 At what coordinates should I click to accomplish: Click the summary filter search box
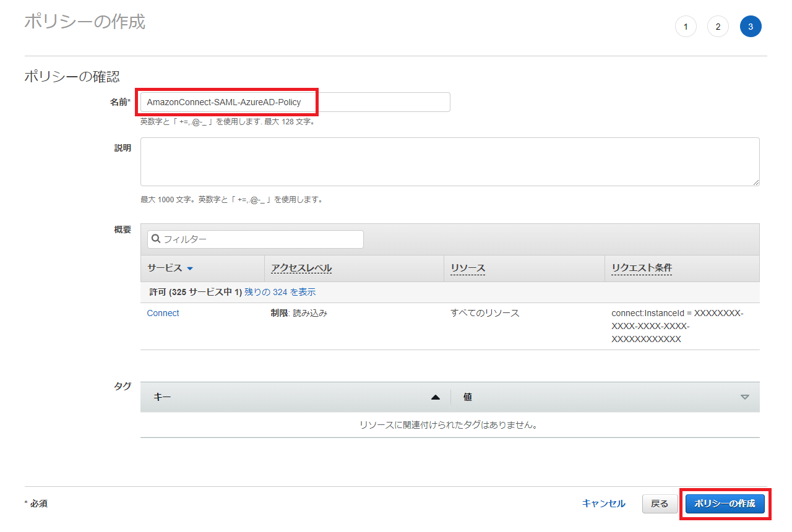[x=255, y=239]
